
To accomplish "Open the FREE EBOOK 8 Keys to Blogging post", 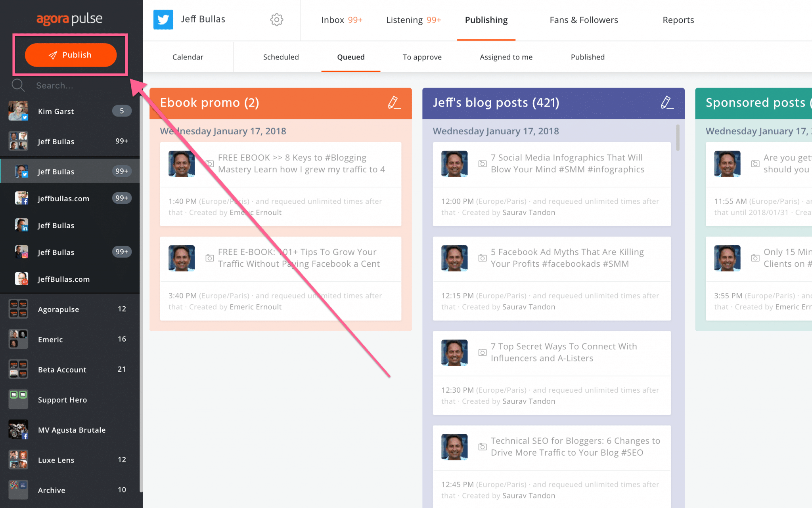I will point(281,184).
